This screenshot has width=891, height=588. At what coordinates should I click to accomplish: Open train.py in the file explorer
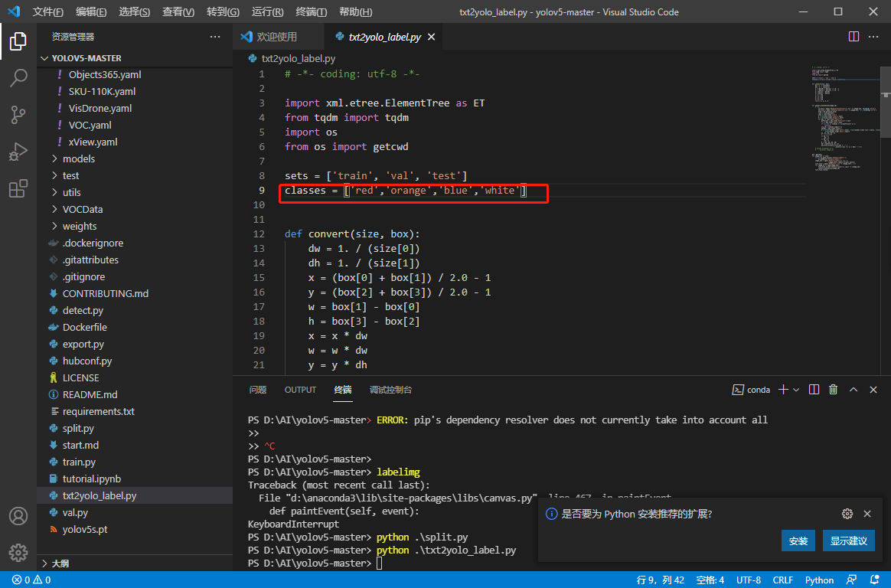click(79, 462)
